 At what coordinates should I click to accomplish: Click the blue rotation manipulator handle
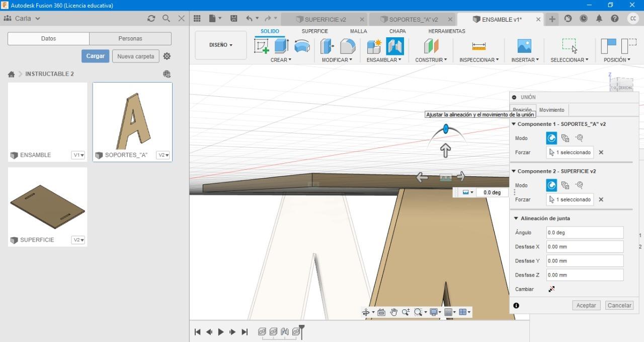(x=446, y=129)
